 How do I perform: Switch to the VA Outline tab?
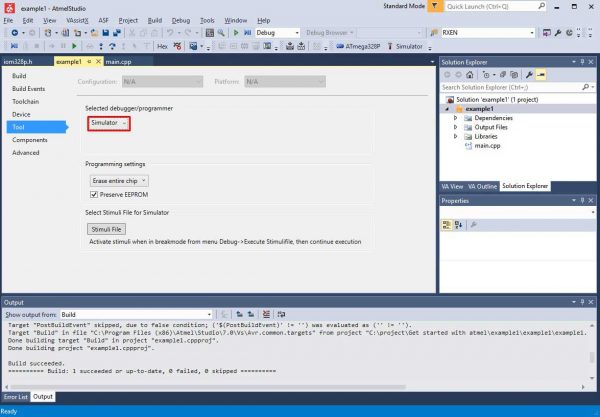[482, 186]
